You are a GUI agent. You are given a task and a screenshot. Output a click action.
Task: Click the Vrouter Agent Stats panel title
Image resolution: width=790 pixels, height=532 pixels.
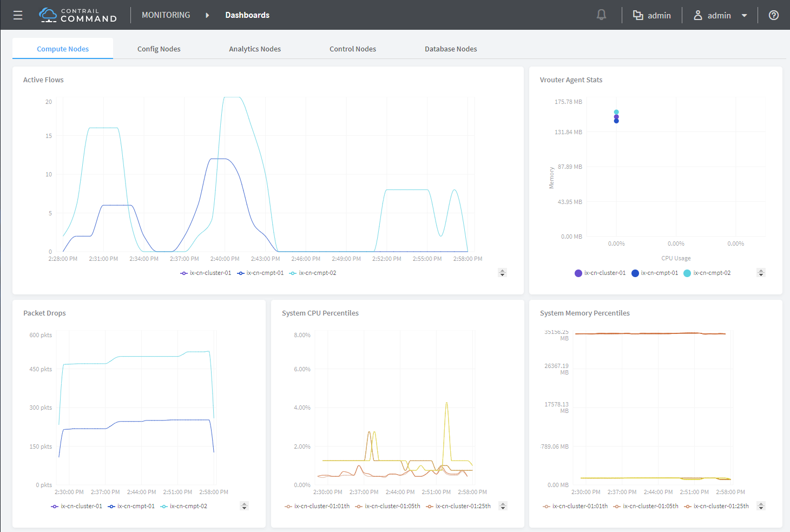571,80
